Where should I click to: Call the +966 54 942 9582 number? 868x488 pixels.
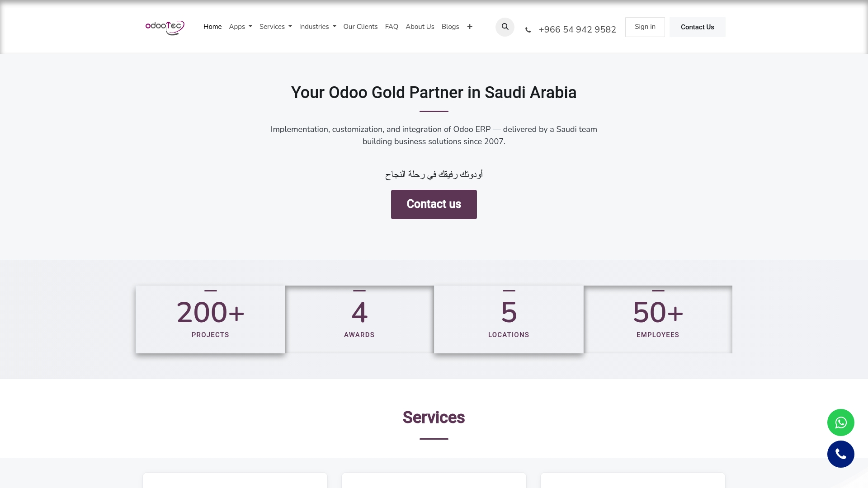[x=577, y=30]
